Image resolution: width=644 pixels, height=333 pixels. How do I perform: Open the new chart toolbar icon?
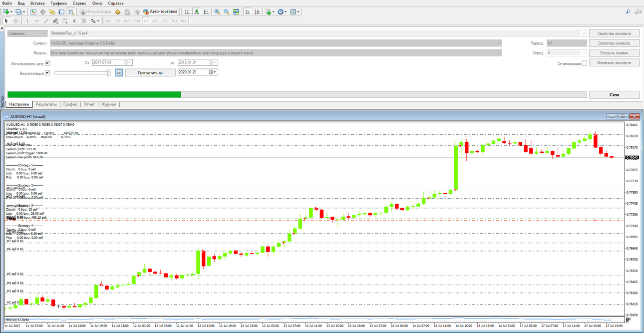click(6, 11)
